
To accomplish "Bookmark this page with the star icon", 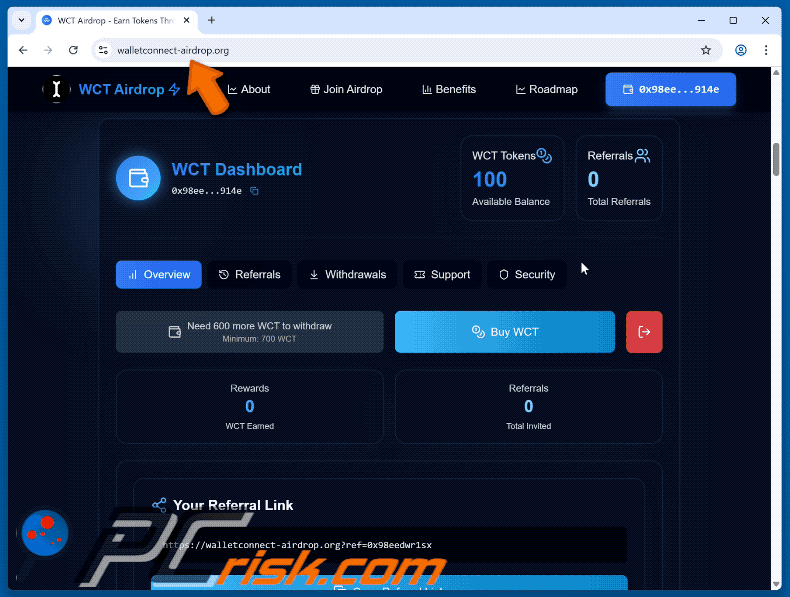I will coord(706,50).
